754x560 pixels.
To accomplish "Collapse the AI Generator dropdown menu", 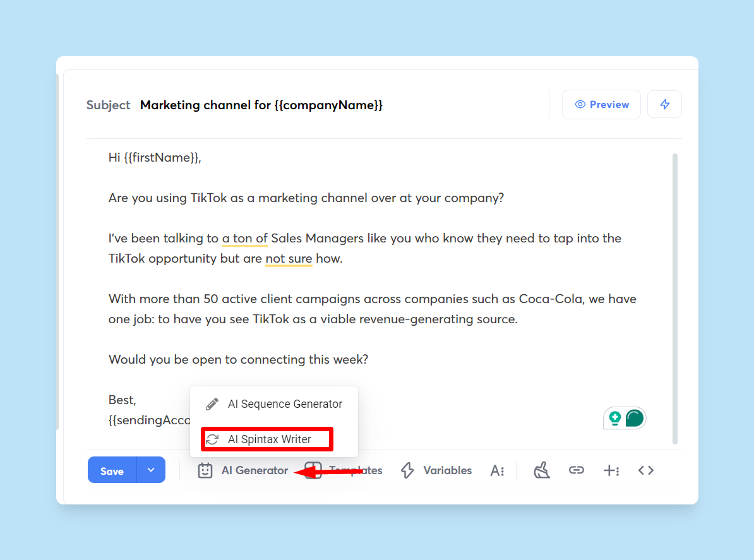I will point(243,470).
